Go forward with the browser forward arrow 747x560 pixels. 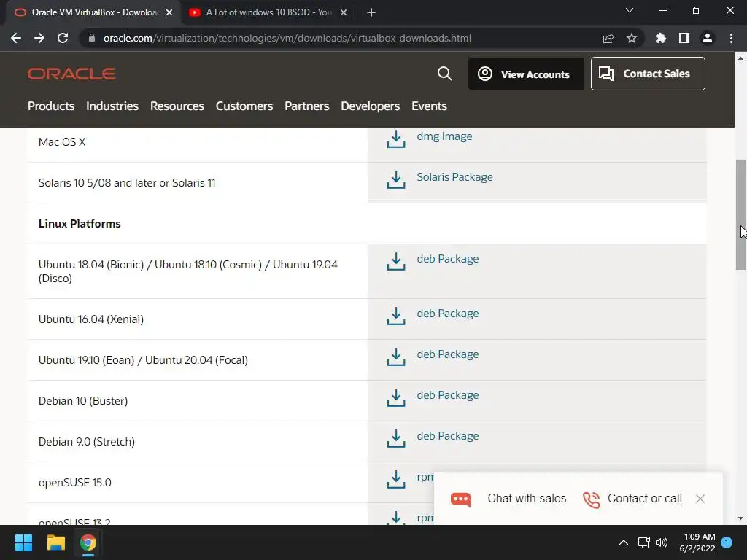39,38
